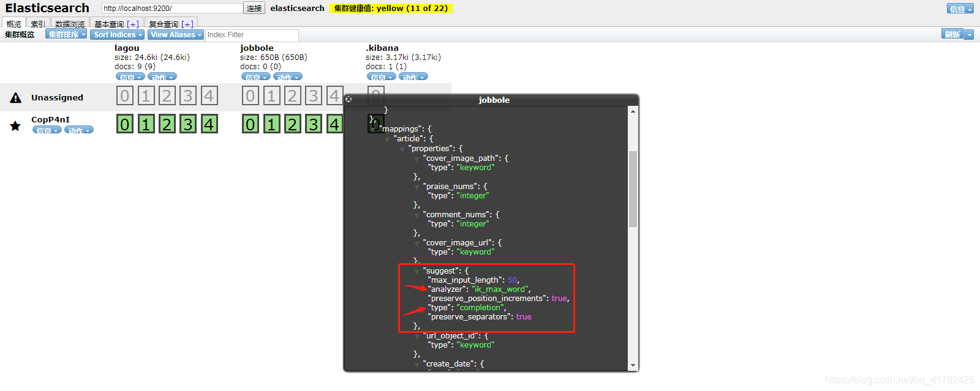Switch to the 索引 tab
The image size is (980, 391).
[38, 24]
